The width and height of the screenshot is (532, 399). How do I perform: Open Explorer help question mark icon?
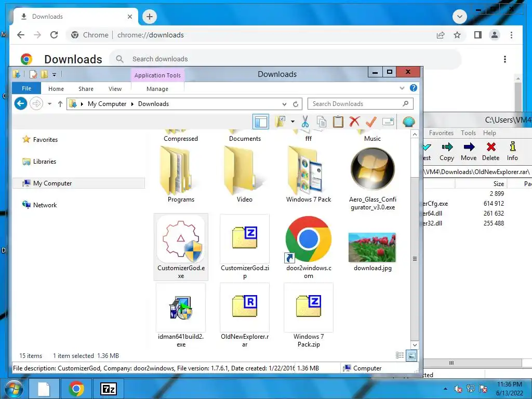(413, 88)
